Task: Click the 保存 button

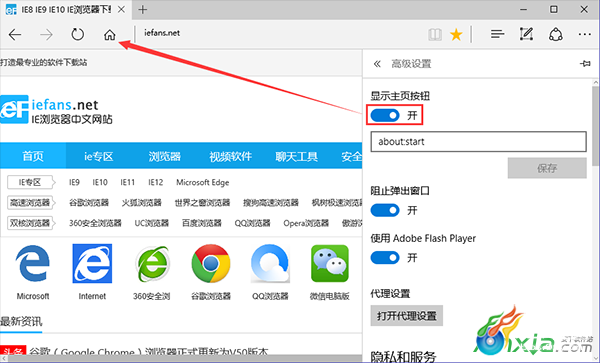Action: pos(547,168)
